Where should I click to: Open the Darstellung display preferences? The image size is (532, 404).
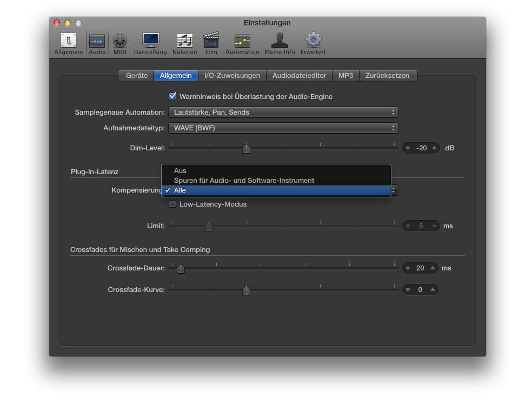coord(150,43)
